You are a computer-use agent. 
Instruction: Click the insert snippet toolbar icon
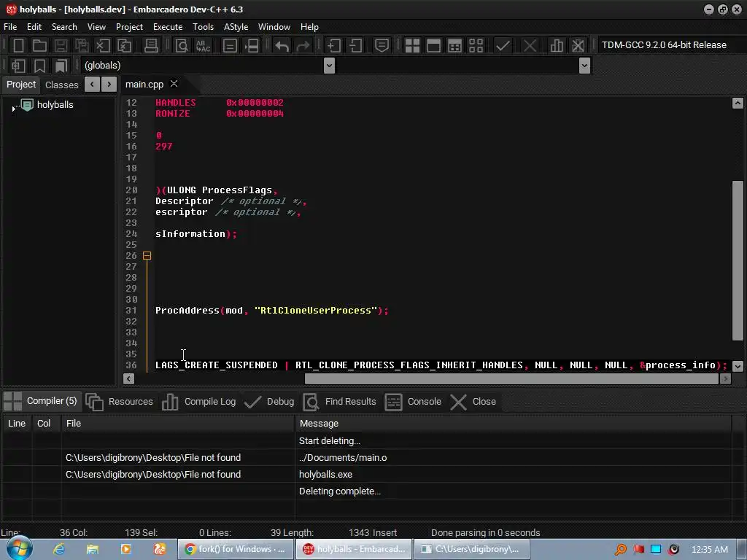click(18, 66)
